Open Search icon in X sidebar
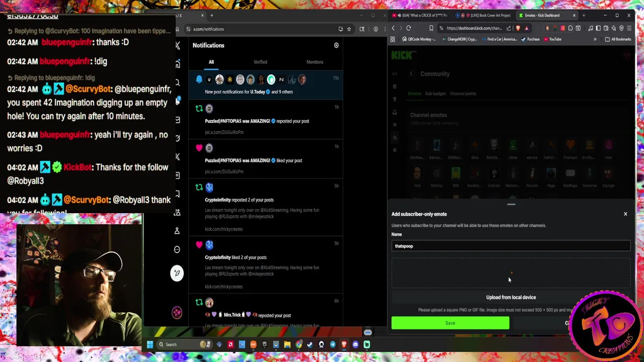This screenshot has width=644, height=362. [177, 82]
